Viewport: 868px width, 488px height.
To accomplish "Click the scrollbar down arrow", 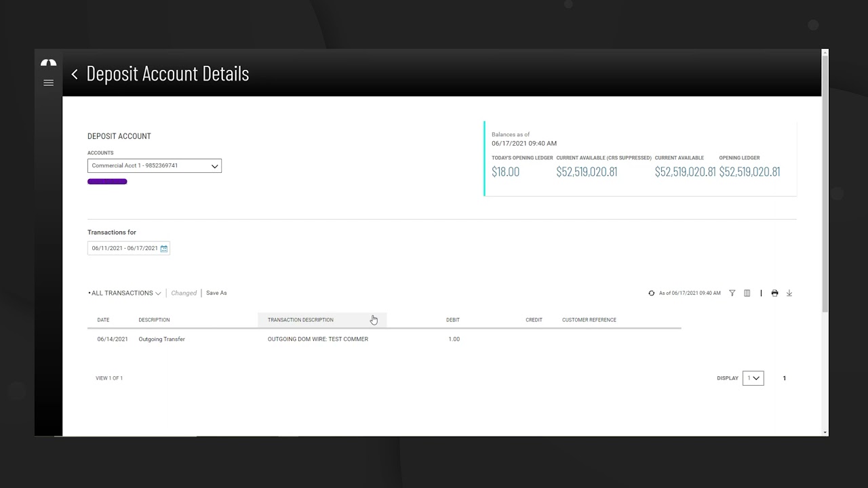I will 825,432.
